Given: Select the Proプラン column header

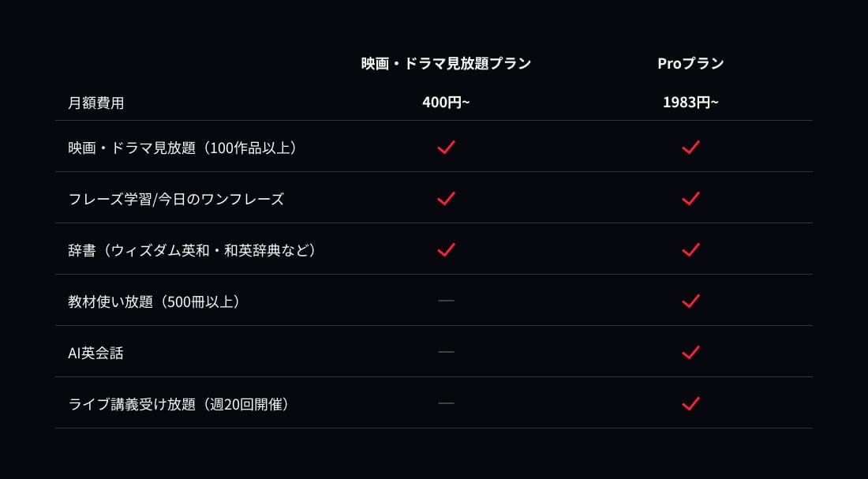Looking at the screenshot, I should pyautogui.click(x=690, y=64).
